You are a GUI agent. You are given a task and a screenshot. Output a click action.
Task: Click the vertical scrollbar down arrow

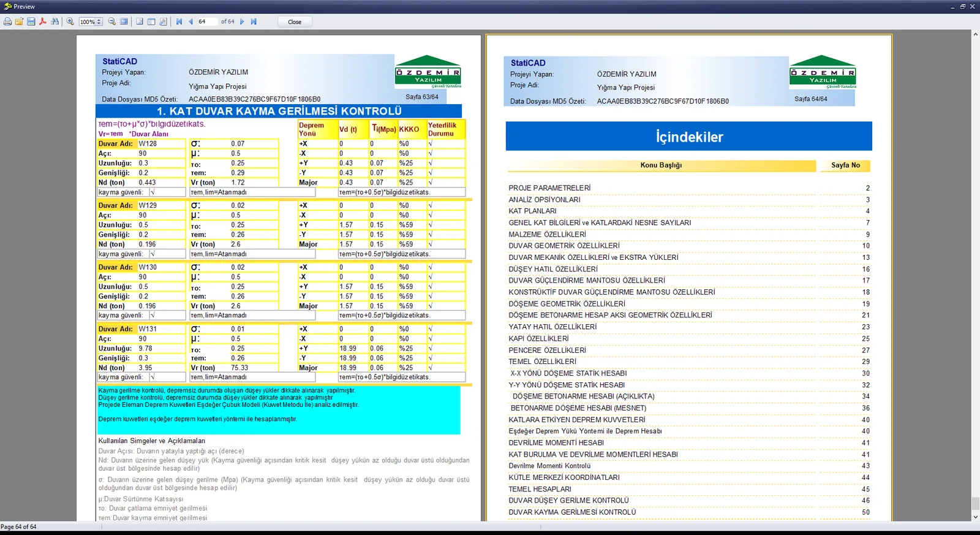[x=975, y=517]
